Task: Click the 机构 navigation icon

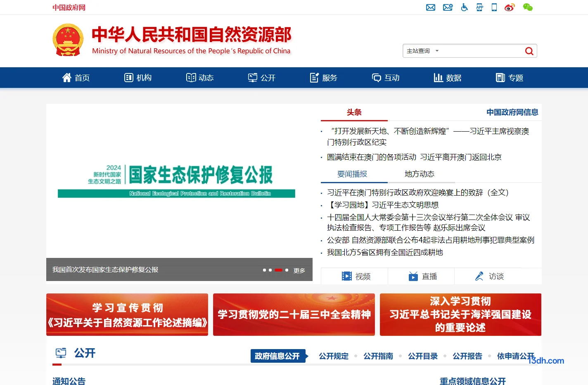Action: click(129, 78)
